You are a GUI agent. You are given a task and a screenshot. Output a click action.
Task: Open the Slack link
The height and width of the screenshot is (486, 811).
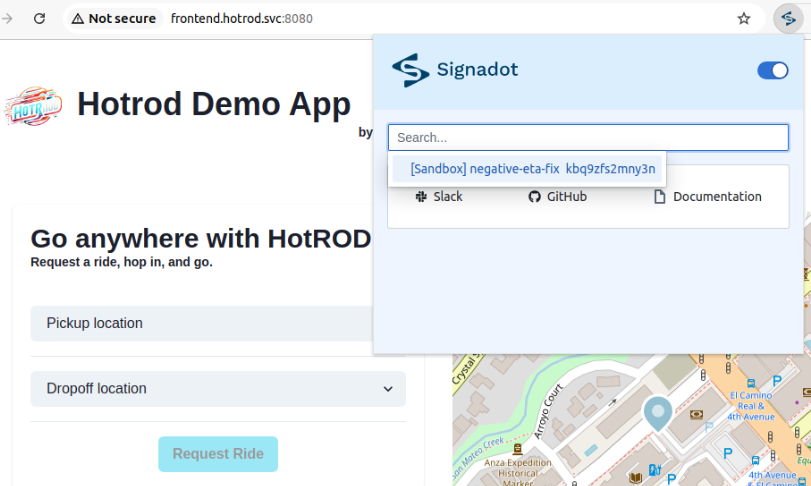439,196
